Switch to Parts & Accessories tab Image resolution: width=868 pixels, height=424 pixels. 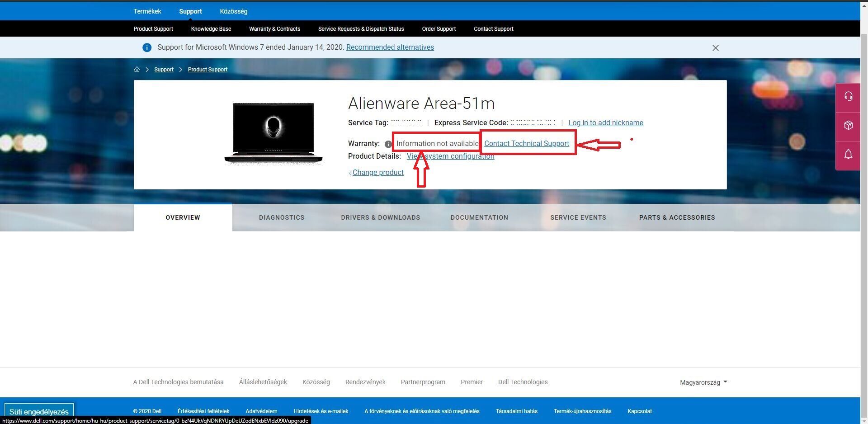pyautogui.click(x=677, y=217)
